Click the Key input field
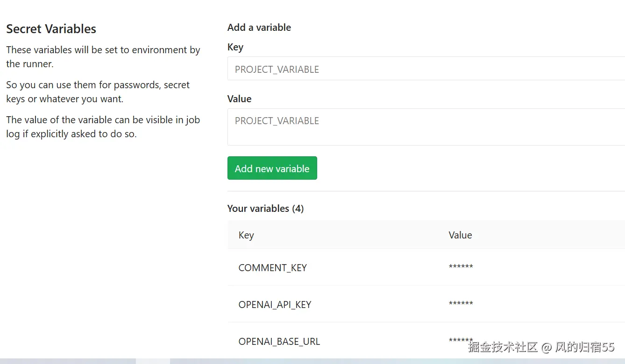This screenshot has width=625, height=364. pos(425,69)
